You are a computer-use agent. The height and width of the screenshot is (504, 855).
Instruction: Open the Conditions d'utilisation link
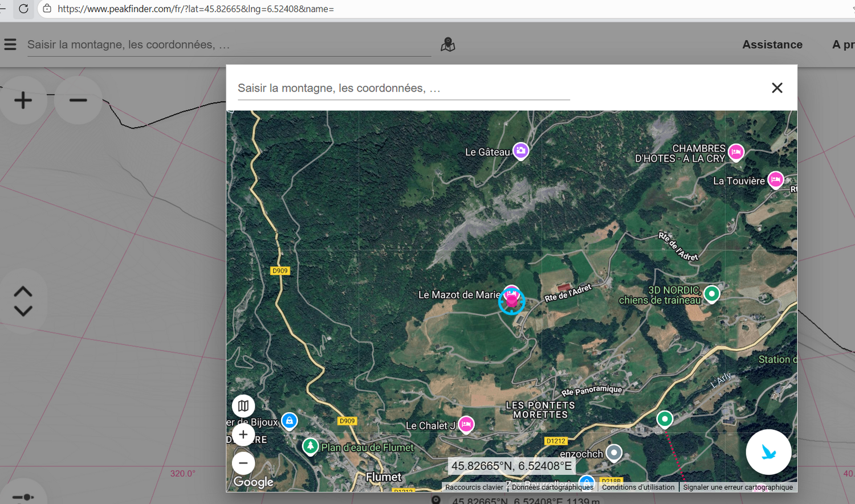click(x=638, y=487)
